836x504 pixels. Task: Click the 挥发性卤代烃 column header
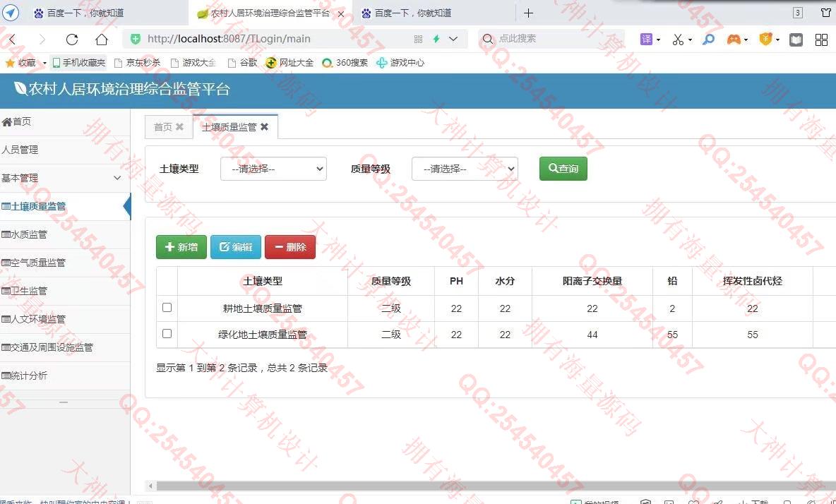(x=752, y=282)
